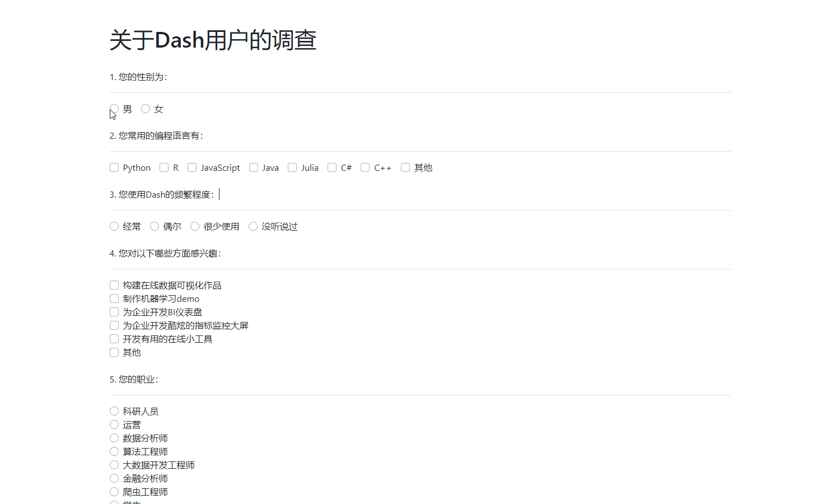Check 构建在线数据可视化作品 interest option
Image resolution: width=836 pixels, height=504 pixels.
114,285
